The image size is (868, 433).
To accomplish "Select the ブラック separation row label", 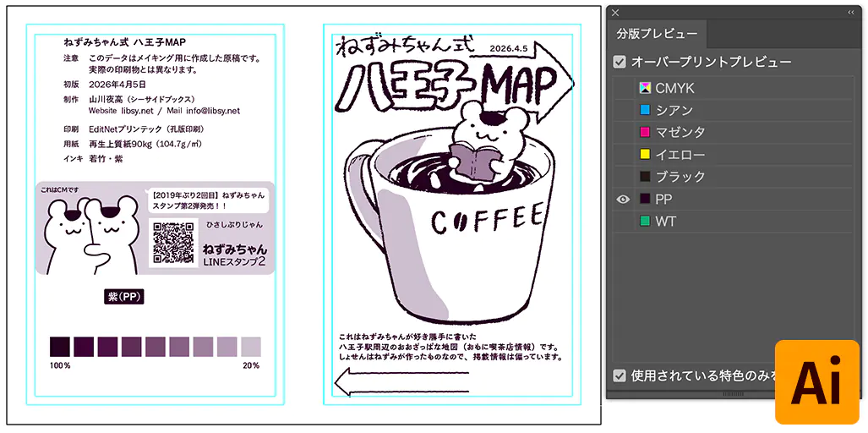I will point(680,177).
